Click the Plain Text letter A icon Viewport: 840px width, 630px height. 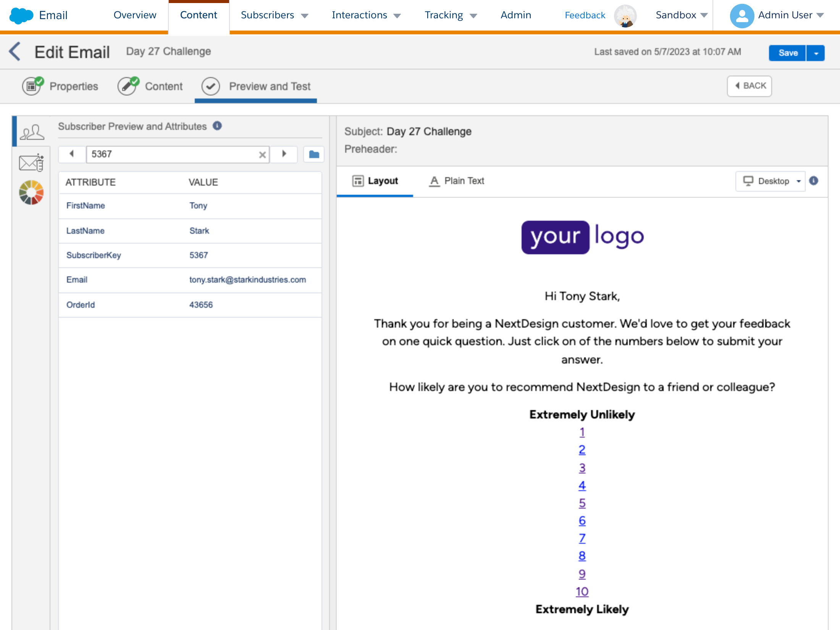pyautogui.click(x=434, y=181)
